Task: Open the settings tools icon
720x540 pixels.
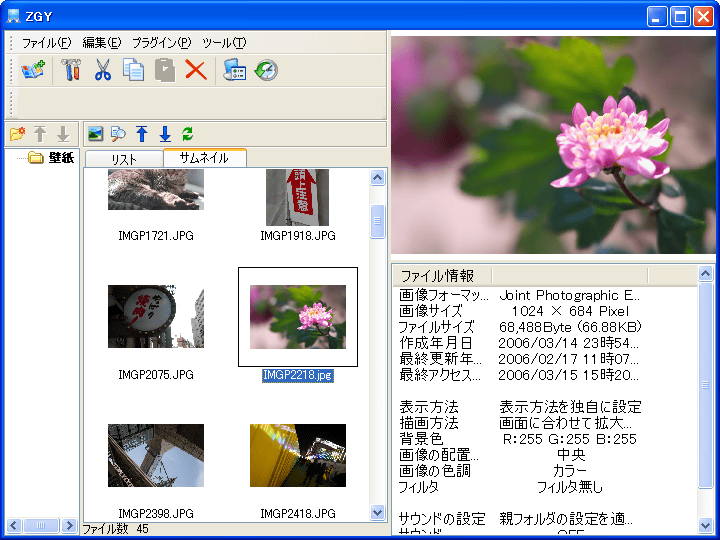Action: (x=71, y=71)
